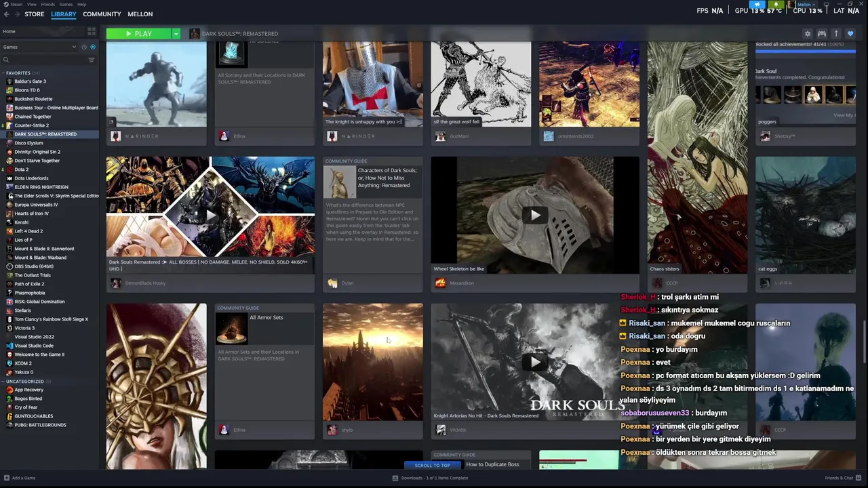Image resolution: width=868 pixels, height=488 pixels.
Task: Open Friends & Chat
Action: [843, 478]
